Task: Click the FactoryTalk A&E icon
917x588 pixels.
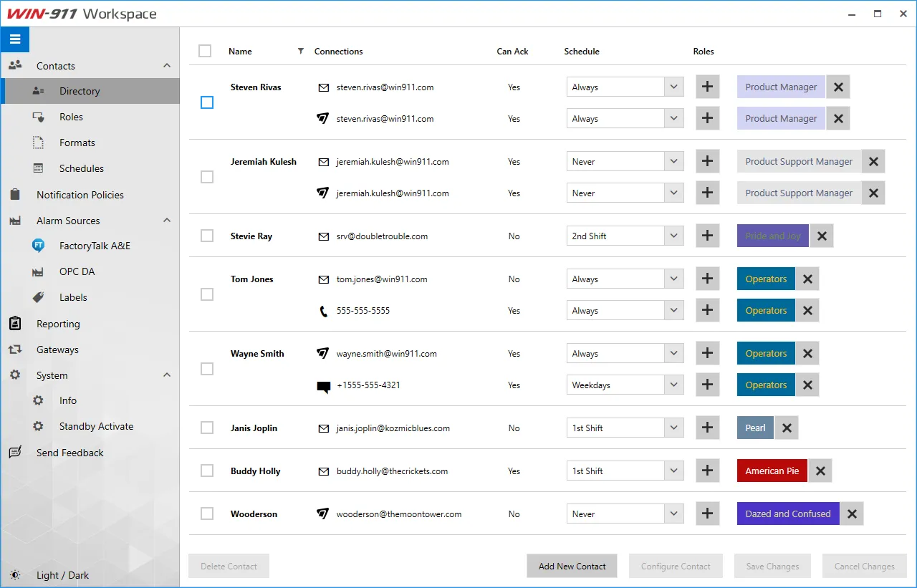Action: click(x=39, y=246)
